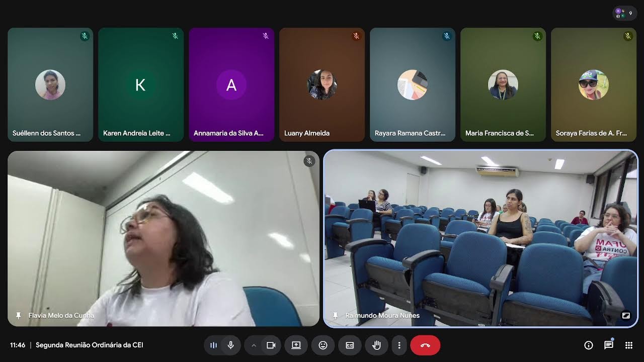
Task: Open meeting details info icon
Action: click(x=589, y=345)
